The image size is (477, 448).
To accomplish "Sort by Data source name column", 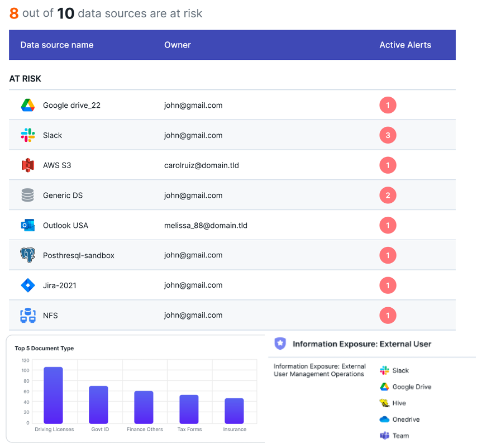I will click(x=57, y=45).
